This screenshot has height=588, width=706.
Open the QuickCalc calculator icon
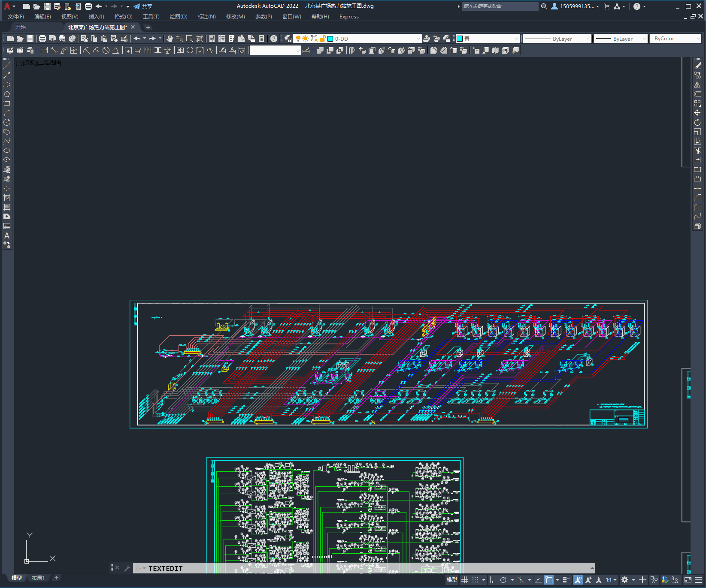tap(261, 39)
